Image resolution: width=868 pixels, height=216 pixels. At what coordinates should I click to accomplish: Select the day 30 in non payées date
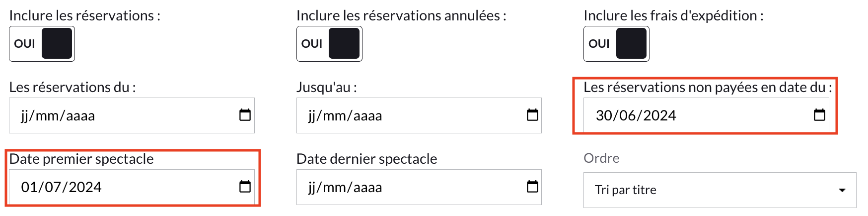point(604,115)
